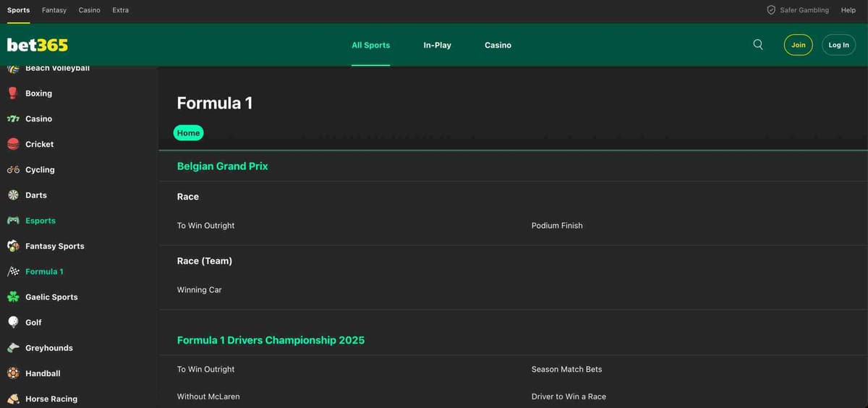868x408 pixels.
Task: Select the Home pill tab
Action: point(188,133)
